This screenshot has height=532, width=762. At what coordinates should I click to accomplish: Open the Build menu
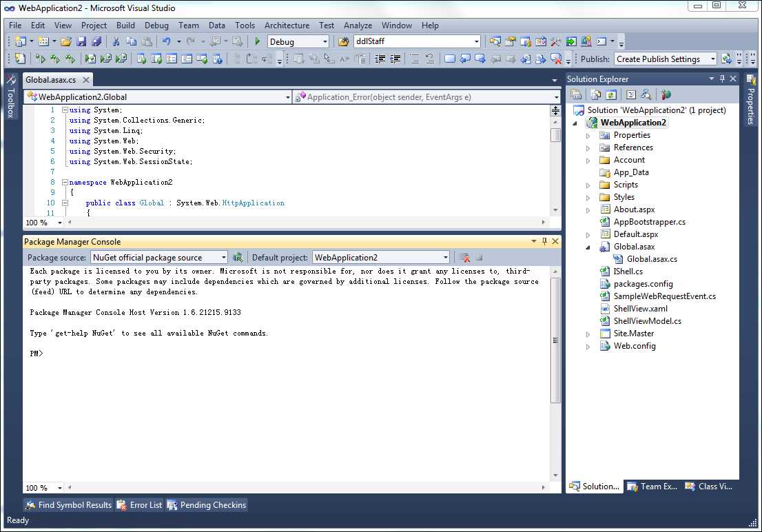tap(125, 25)
